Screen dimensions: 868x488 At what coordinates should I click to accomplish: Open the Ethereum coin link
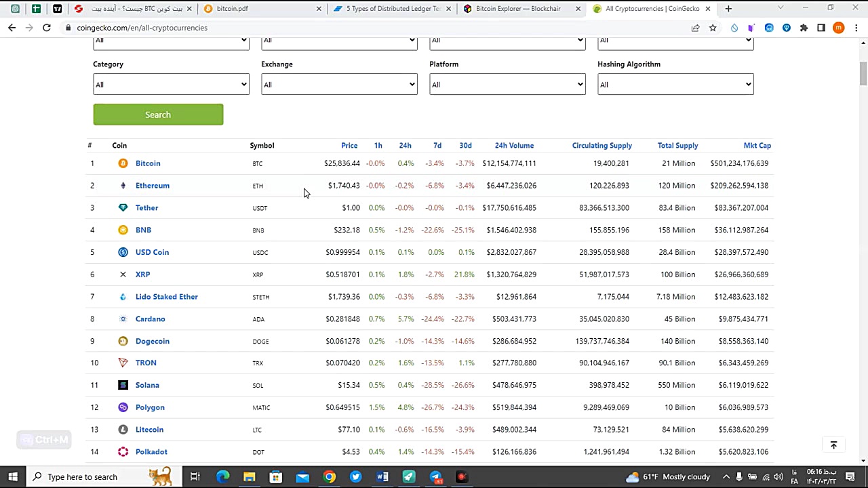153,186
